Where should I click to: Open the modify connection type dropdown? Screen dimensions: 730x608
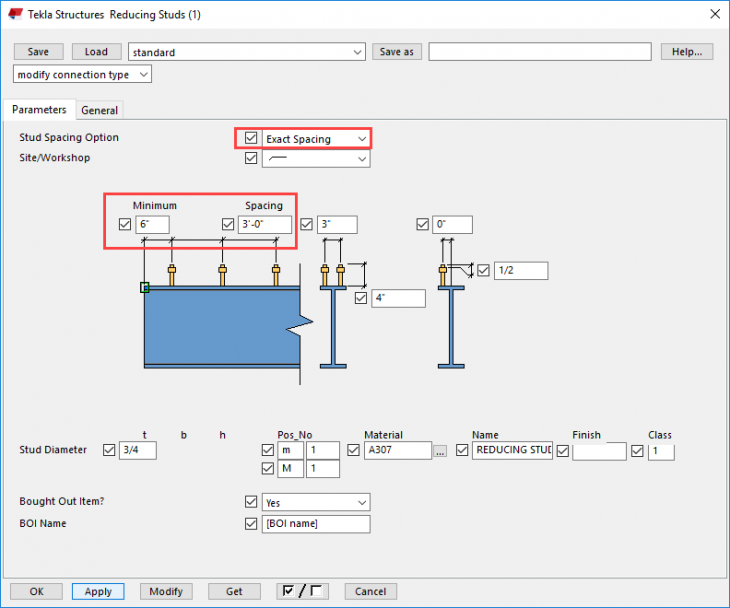click(x=83, y=75)
